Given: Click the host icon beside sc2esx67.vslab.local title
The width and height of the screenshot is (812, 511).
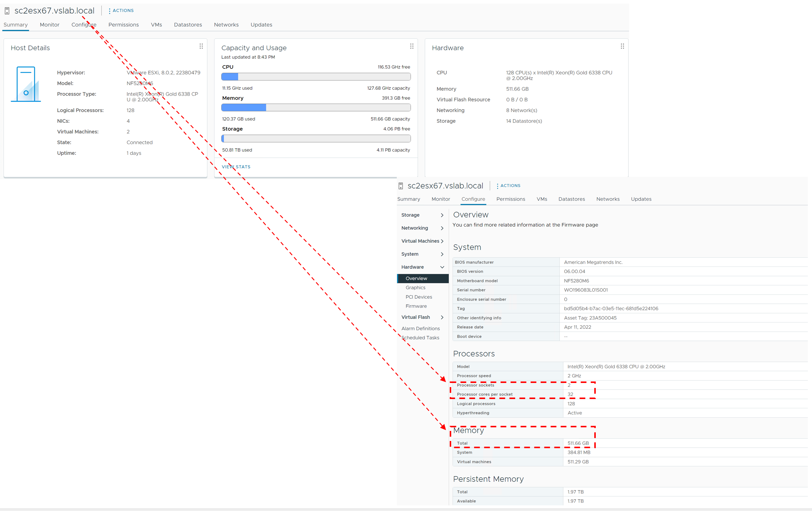Looking at the screenshot, I should [x=7, y=11].
